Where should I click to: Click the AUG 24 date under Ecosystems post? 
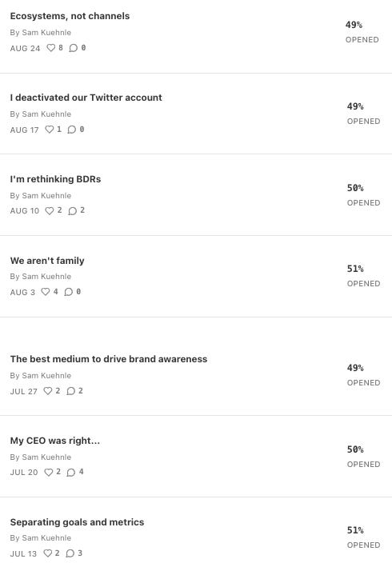(x=25, y=49)
